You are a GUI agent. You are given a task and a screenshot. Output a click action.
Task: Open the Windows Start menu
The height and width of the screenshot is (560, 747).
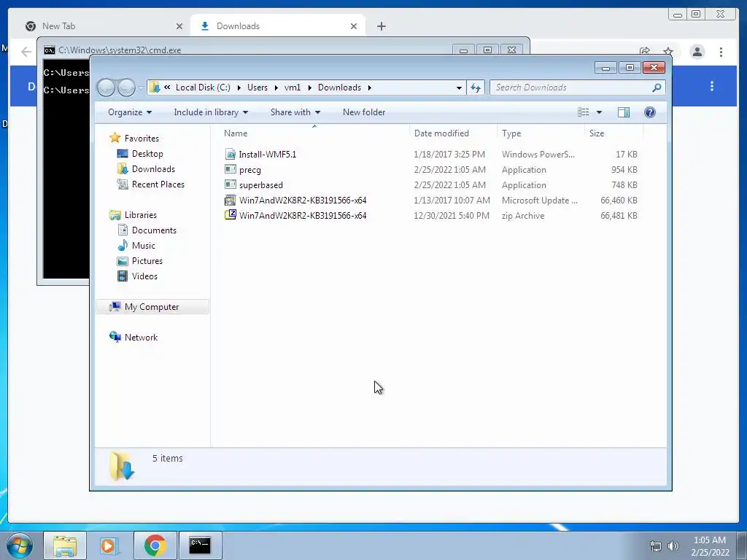(x=20, y=546)
